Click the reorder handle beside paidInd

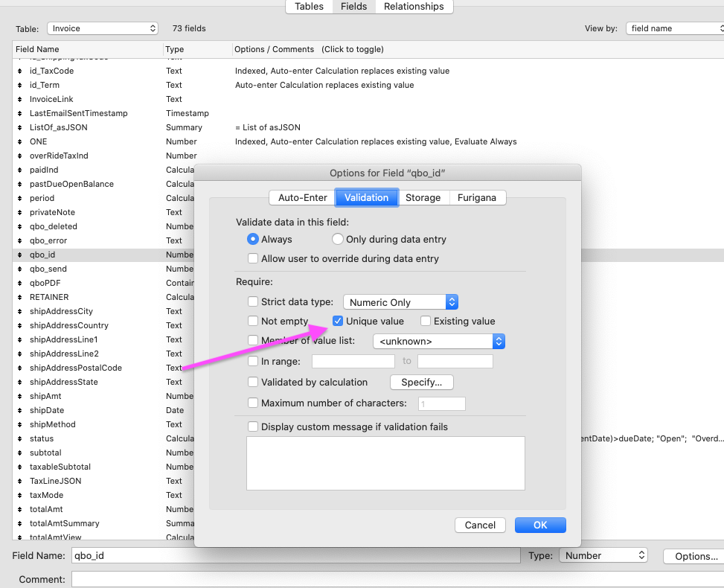pos(20,170)
